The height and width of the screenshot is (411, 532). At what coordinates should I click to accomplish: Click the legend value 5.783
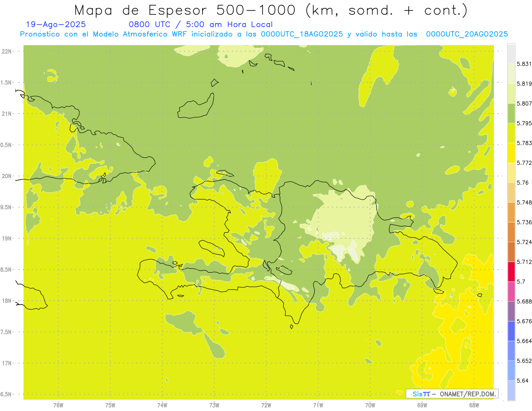pyautogui.click(x=524, y=143)
